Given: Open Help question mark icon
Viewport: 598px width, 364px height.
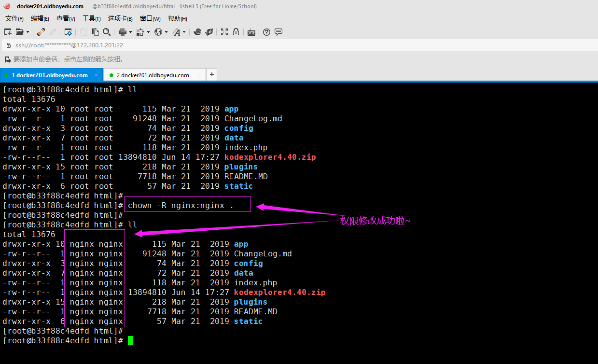Looking at the screenshot, I should click(266, 32).
